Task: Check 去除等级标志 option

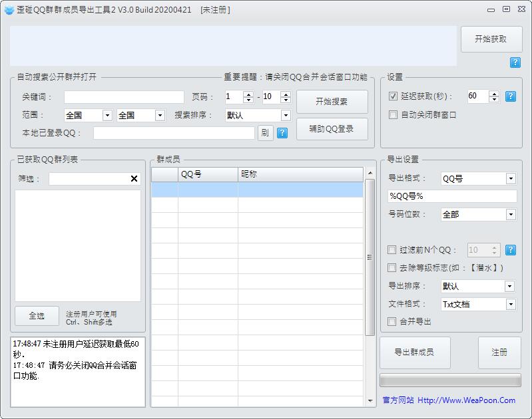Action: tap(392, 268)
